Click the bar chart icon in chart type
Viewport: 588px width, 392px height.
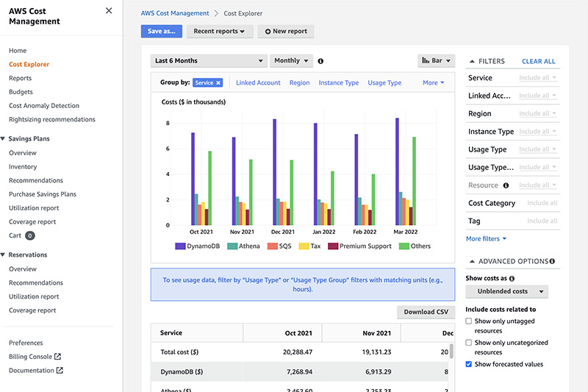[426, 60]
